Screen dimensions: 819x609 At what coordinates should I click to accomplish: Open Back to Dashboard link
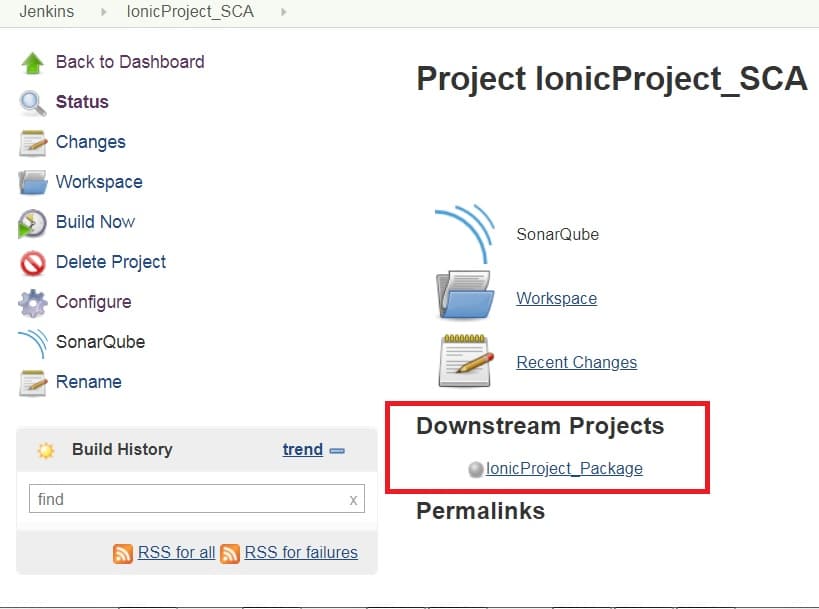coord(130,62)
